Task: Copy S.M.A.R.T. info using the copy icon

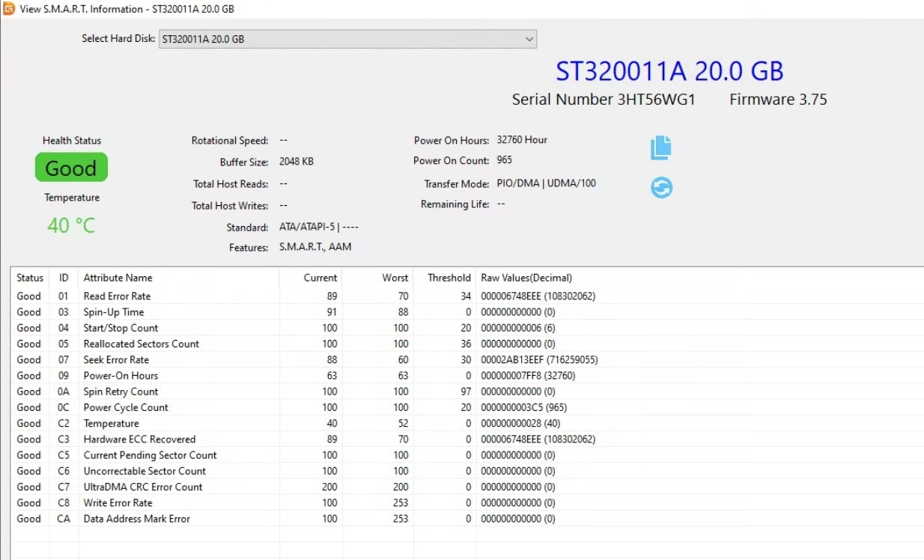Action: [661, 147]
